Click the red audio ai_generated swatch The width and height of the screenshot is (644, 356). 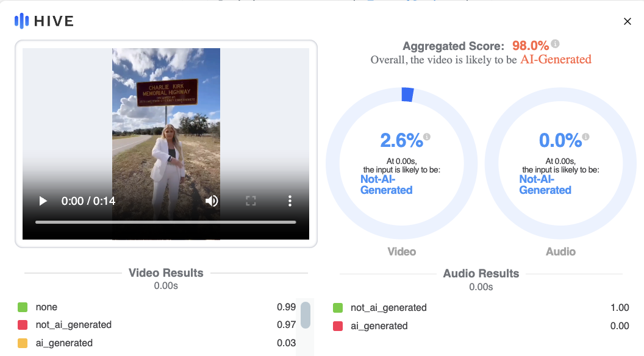(337, 326)
